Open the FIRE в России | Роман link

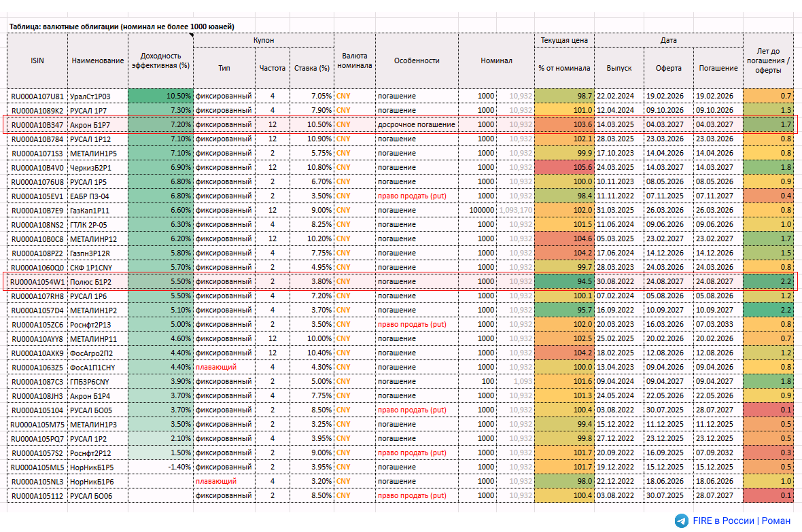coord(741,520)
